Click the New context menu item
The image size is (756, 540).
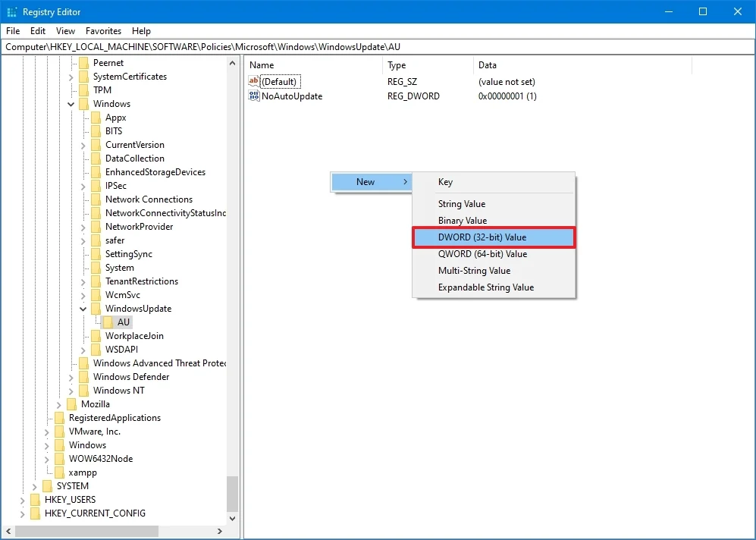pyautogui.click(x=372, y=182)
